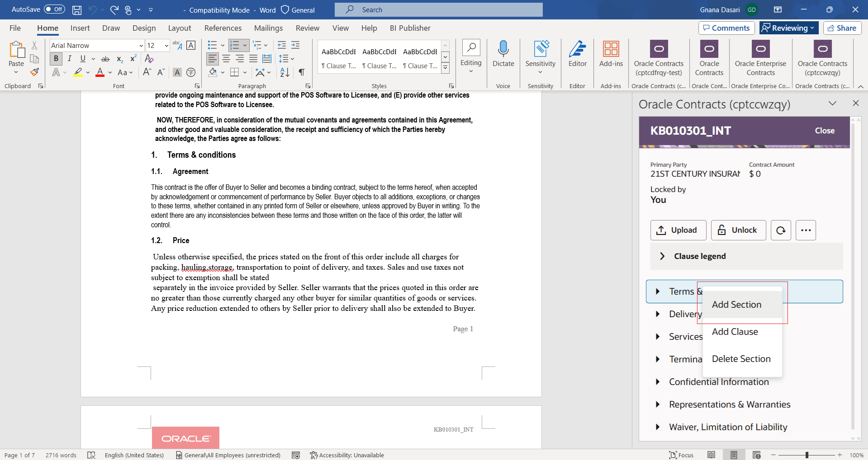The width and height of the screenshot is (868, 460).
Task: Click the Focus mode button
Action: coord(681,455)
